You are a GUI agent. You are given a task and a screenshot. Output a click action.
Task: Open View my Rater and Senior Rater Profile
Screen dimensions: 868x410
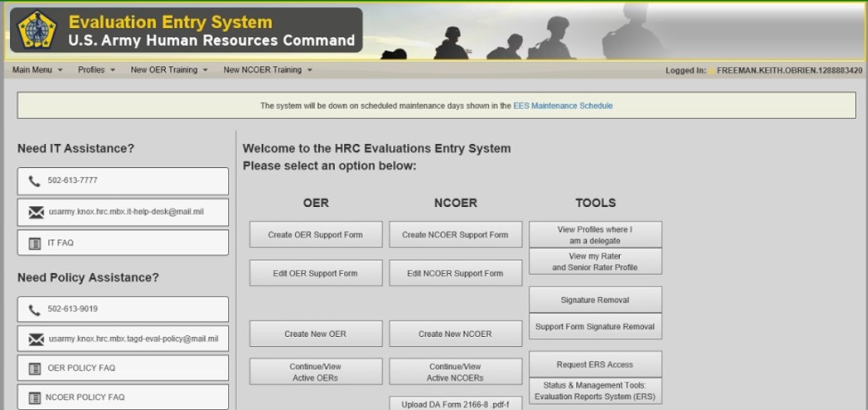point(595,261)
